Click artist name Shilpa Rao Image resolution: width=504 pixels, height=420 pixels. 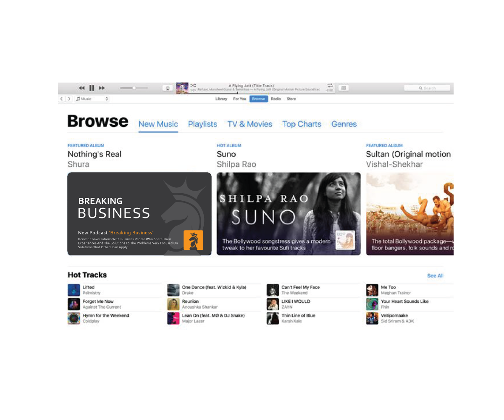click(x=236, y=164)
